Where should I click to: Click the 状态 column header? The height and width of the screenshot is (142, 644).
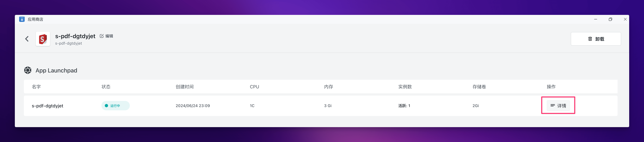click(x=106, y=87)
